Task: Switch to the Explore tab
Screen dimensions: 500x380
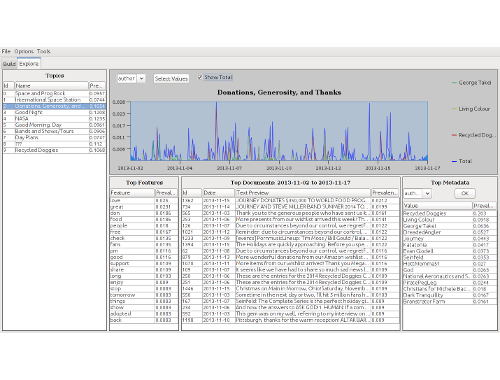Action: click(x=29, y=64)
